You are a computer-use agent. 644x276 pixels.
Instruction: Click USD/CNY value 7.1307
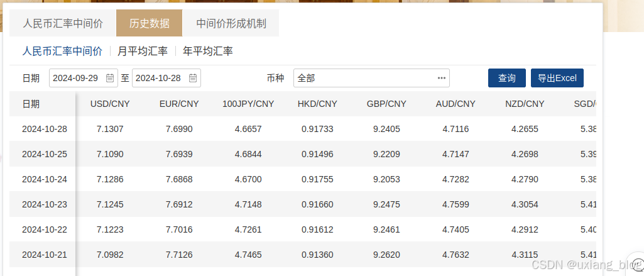(110, 129)
